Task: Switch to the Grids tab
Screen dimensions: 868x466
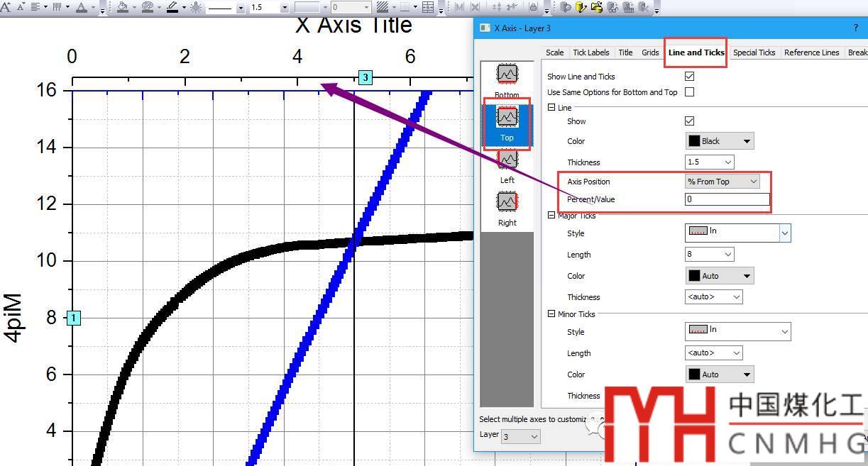Action: (650, 52)
